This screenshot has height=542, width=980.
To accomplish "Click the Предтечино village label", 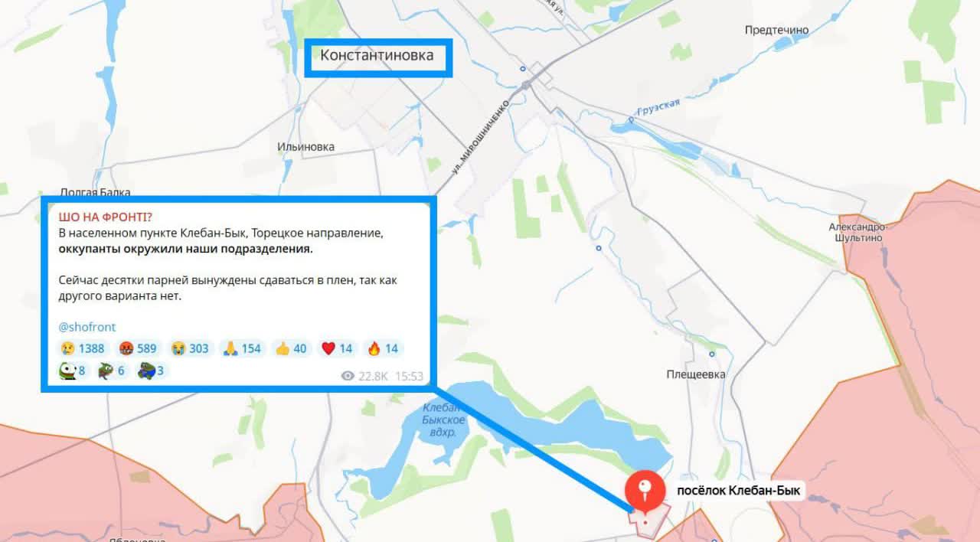I will [x=777, y=30].
